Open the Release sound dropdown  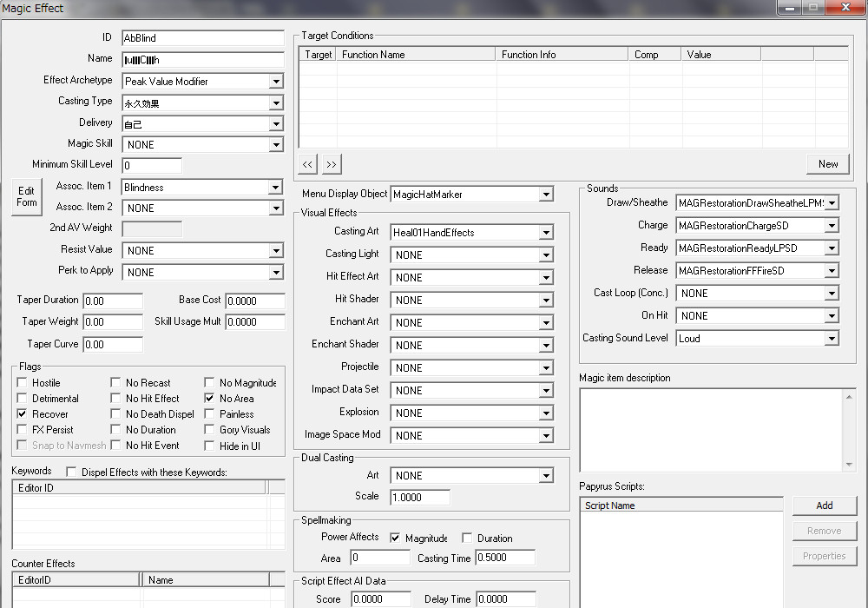click(832, 271)
